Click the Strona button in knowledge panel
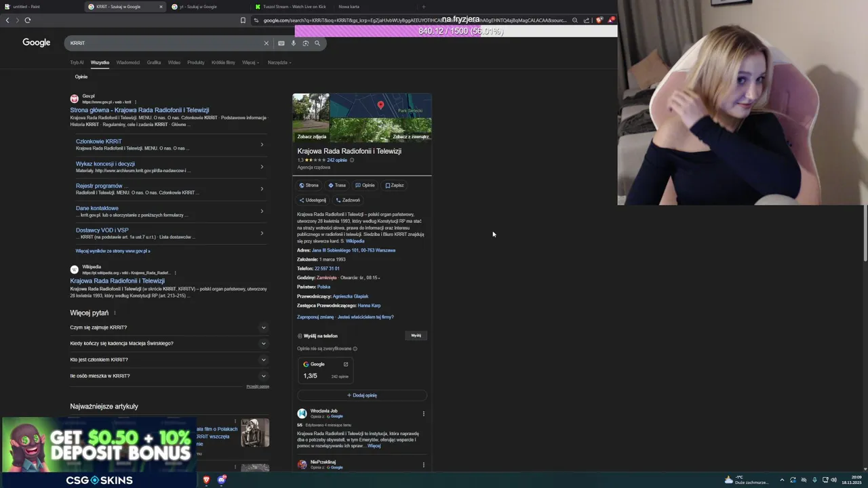Viewport: 868px width, 488px height. pos(309,185)
